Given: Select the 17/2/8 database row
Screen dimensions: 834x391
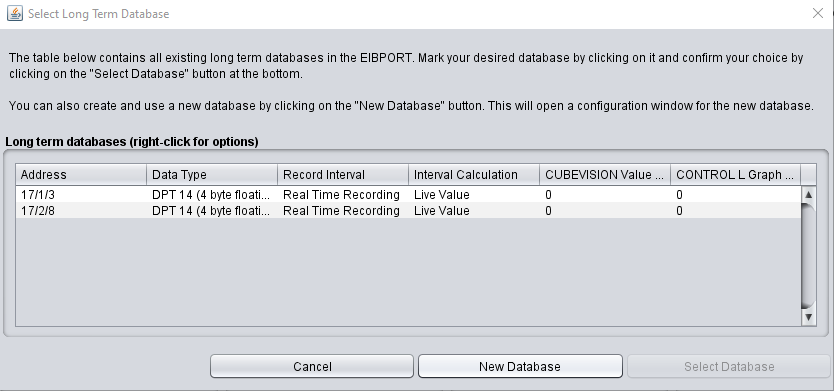Looking at the screenshot, I should tap(408, 211).
